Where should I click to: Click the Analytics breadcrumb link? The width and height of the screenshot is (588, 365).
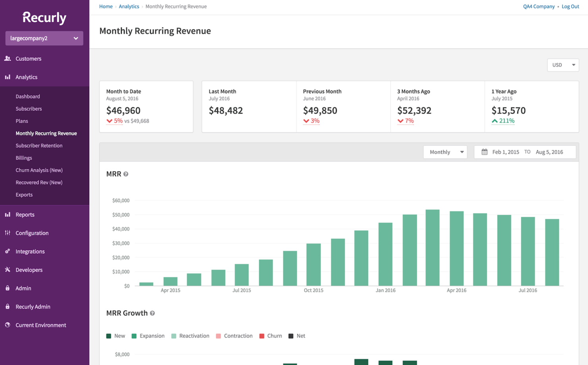click(x=129, y=6)
